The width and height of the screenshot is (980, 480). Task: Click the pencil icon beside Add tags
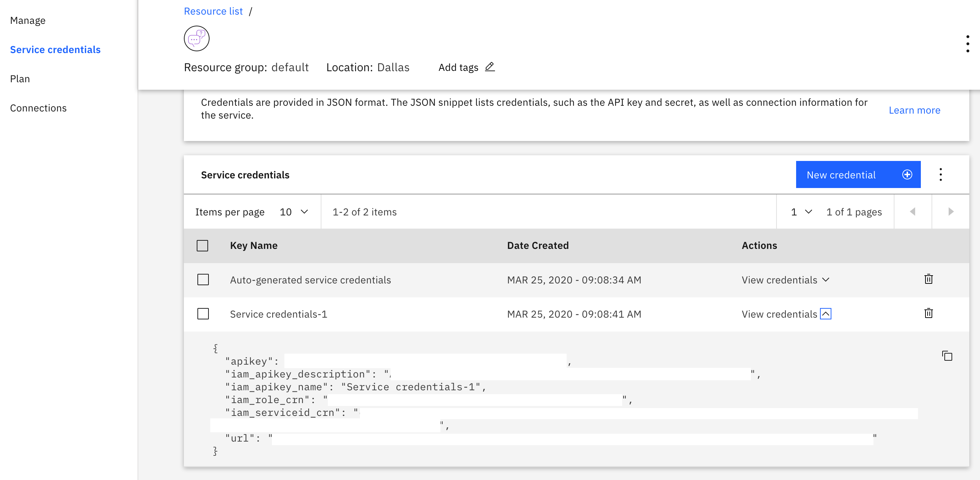490,67
